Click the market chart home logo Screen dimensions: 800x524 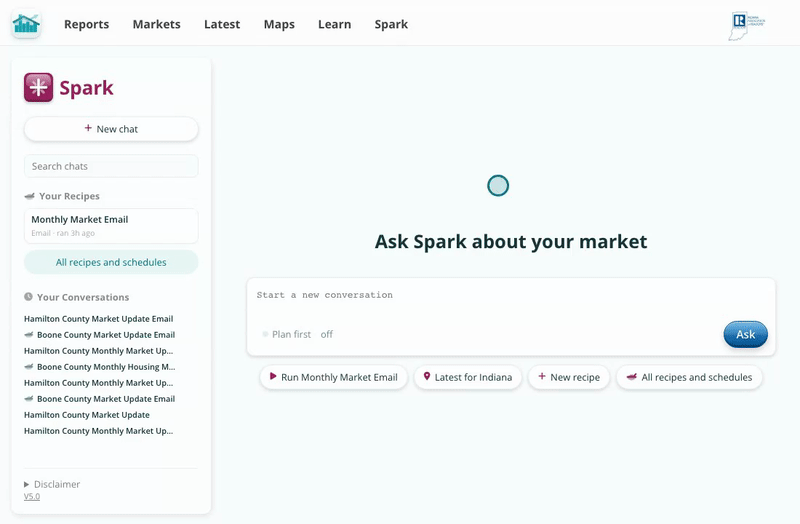click(x=26, y=24)
